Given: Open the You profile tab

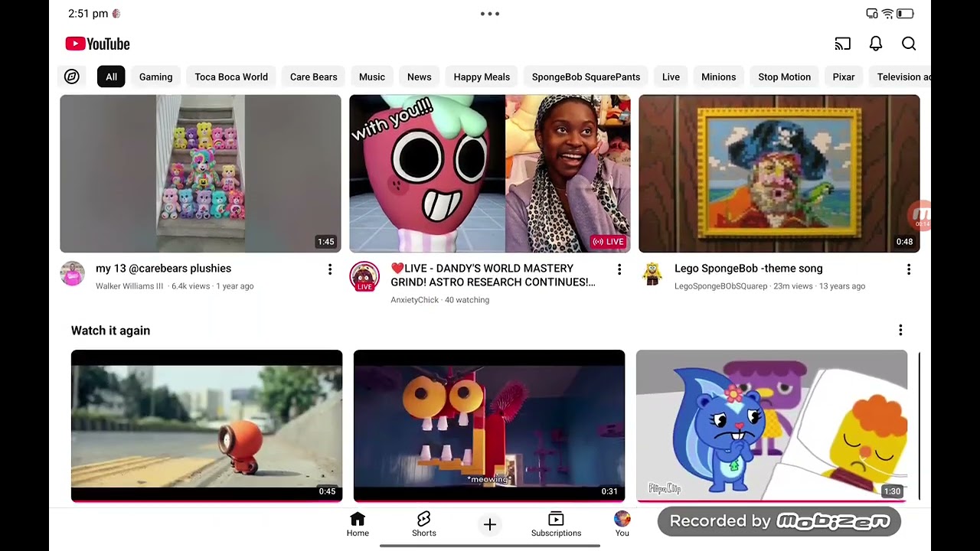Looking at the screenshot, I should coord(622,524).
